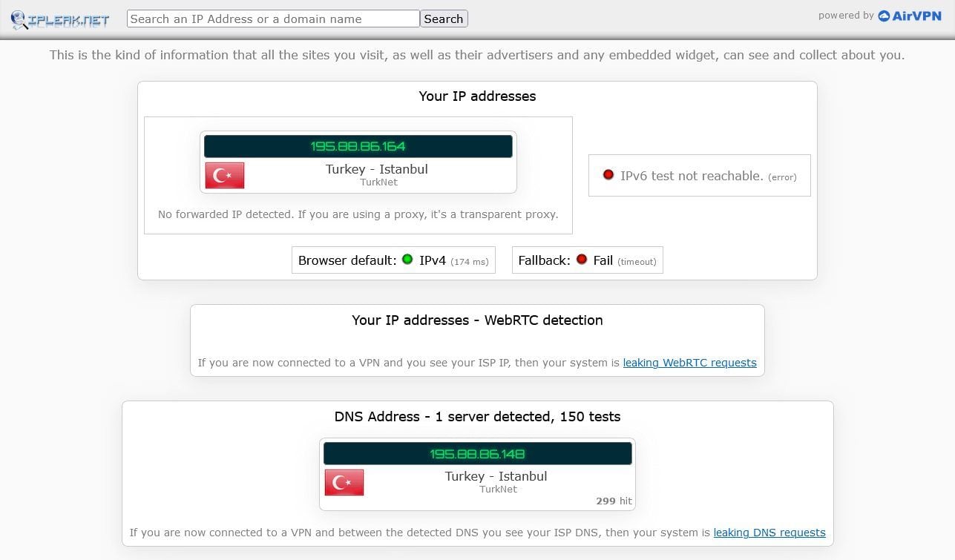Select 'Turkey - Istanbul' under the IP address
The image size is (955, 560).
[x=377, y=169]
